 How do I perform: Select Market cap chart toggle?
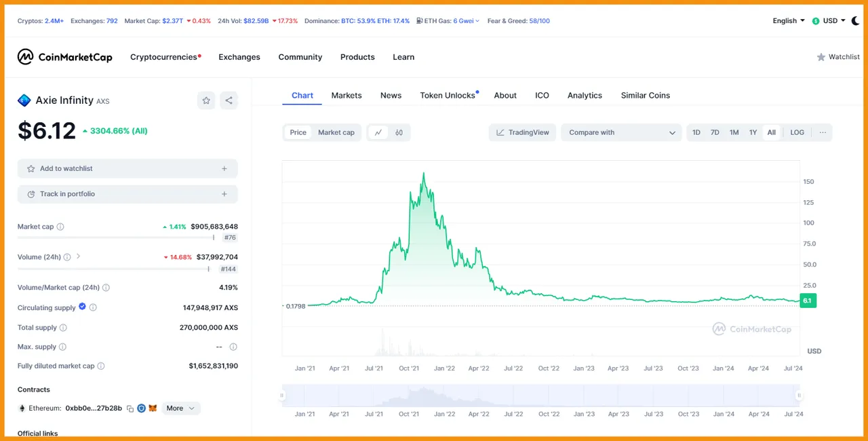tap(336, 132)
